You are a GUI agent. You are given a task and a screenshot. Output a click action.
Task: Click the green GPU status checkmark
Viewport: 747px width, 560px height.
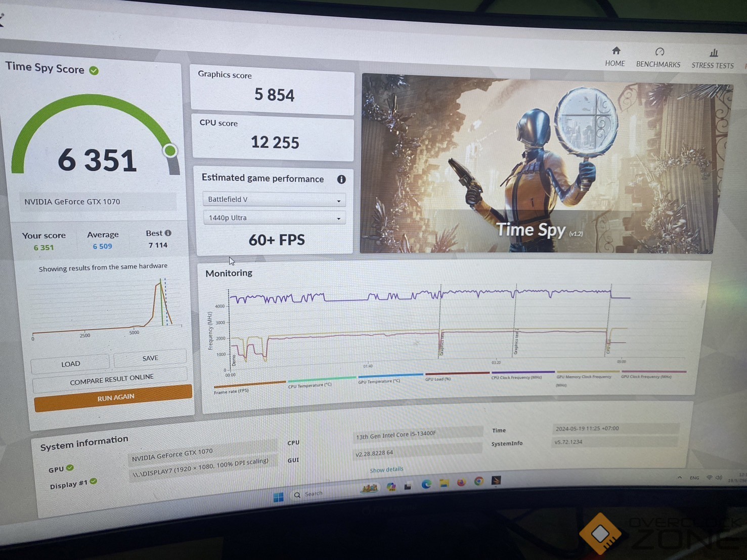[70, 468]
